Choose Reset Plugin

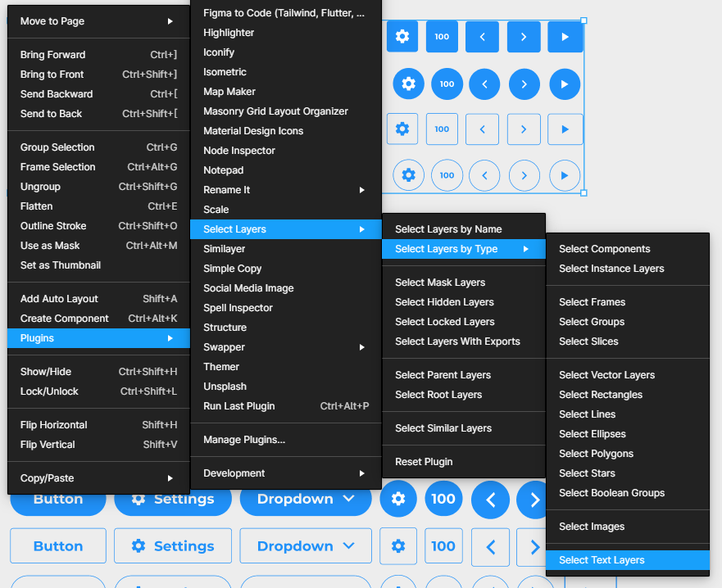pyautogui.click(x=464, y=462)
